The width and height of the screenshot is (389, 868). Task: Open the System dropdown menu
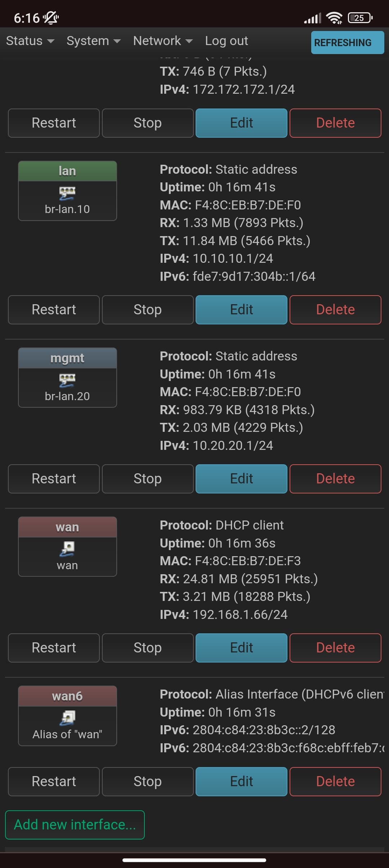(93, 41)
